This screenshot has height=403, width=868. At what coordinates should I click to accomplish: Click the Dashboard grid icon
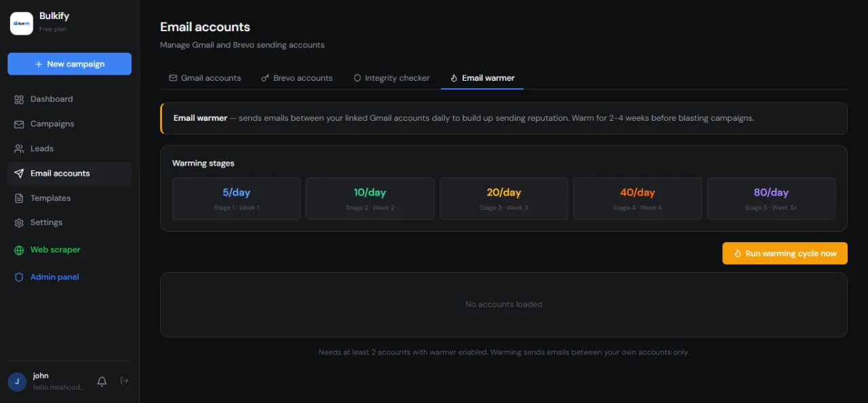pos(19,99)
